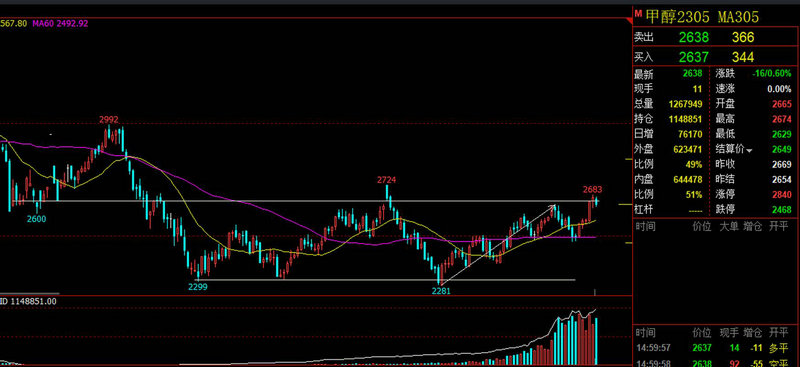
Task: Click the 涨停 value 2840
Action: point(782,194)
